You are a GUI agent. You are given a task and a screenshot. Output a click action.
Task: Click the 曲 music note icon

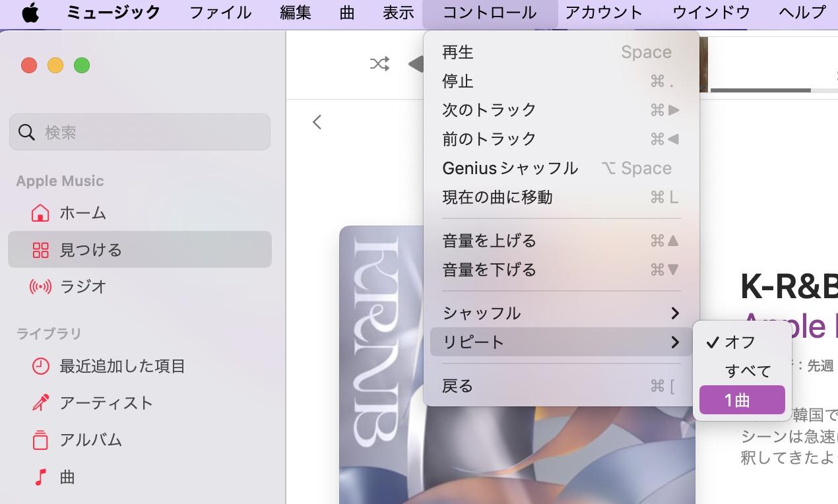coord(40,477)
